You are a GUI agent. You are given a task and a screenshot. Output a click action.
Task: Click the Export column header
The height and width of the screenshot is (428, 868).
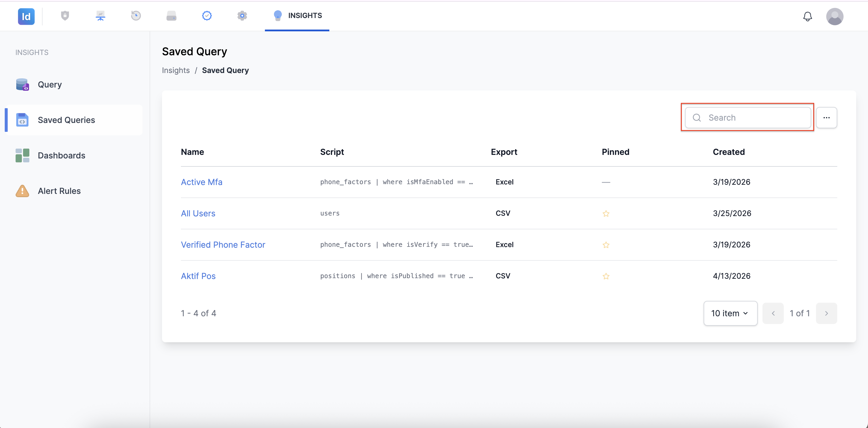click(504, 152)
